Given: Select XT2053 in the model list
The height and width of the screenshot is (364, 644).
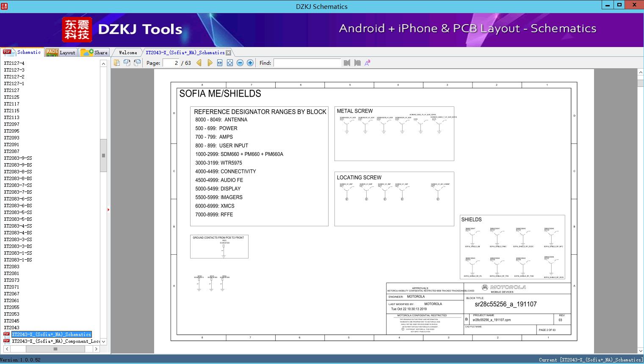Looking at the screenshot, I should click(x=11, y=314).
